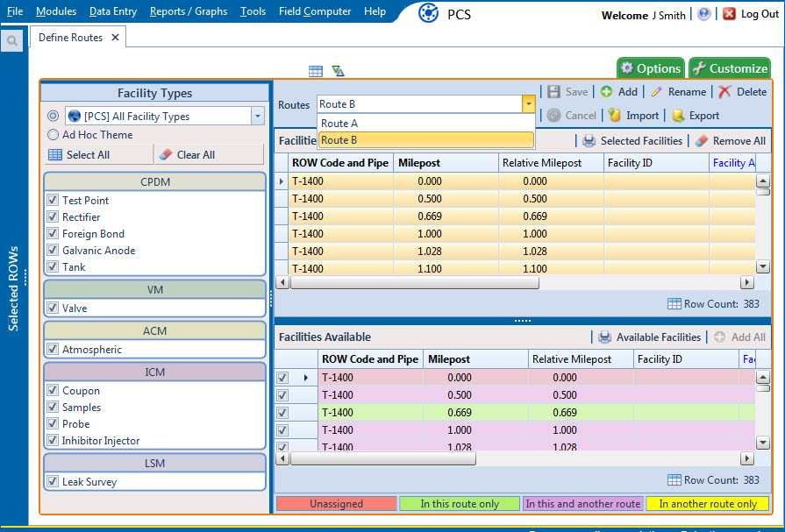The width and height of the screenshot is (785, 532).
Task: Uncheck the Test Point facility type
Action: point(53,200)
